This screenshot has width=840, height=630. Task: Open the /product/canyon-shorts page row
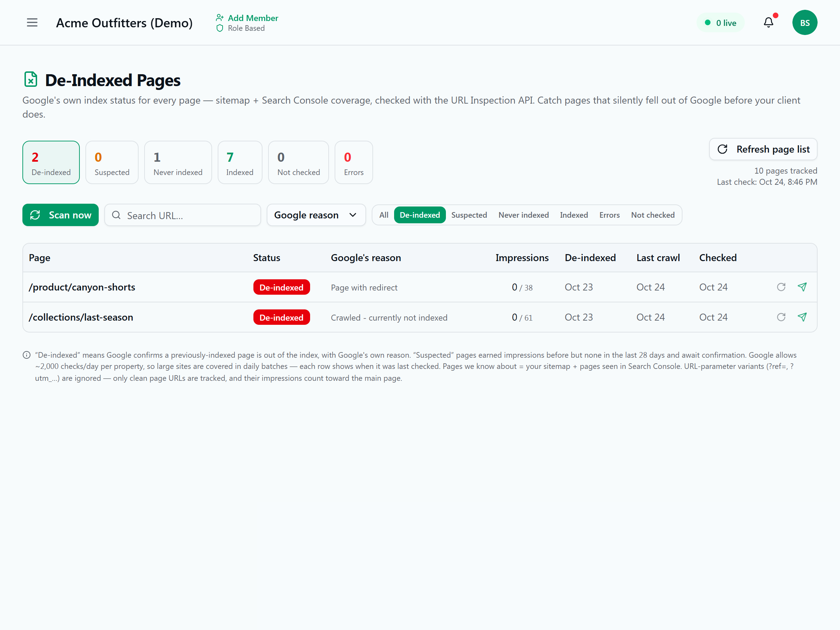[420, 287]
